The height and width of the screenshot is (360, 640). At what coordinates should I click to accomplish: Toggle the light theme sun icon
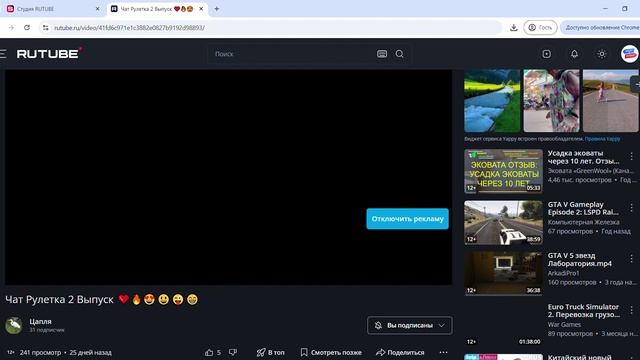[x=602, y=54]
